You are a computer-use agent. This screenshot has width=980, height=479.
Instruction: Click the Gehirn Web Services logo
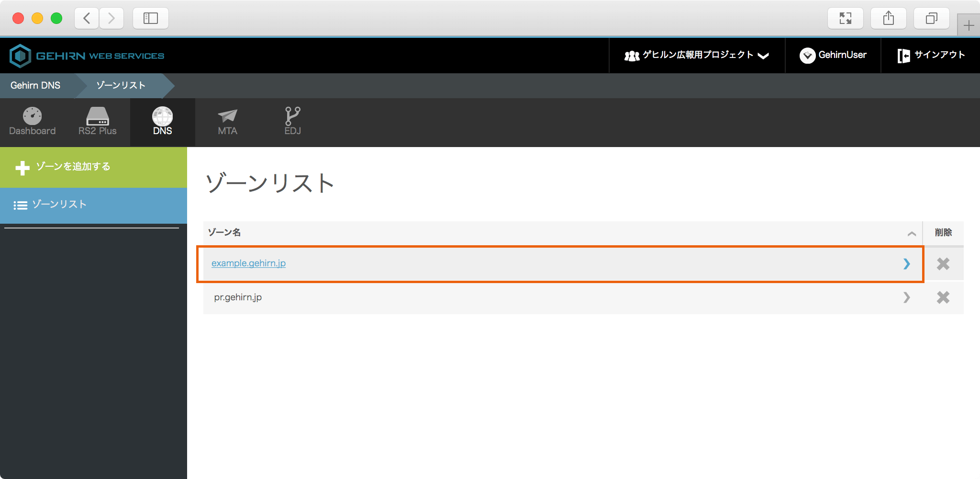click(87, 56)
